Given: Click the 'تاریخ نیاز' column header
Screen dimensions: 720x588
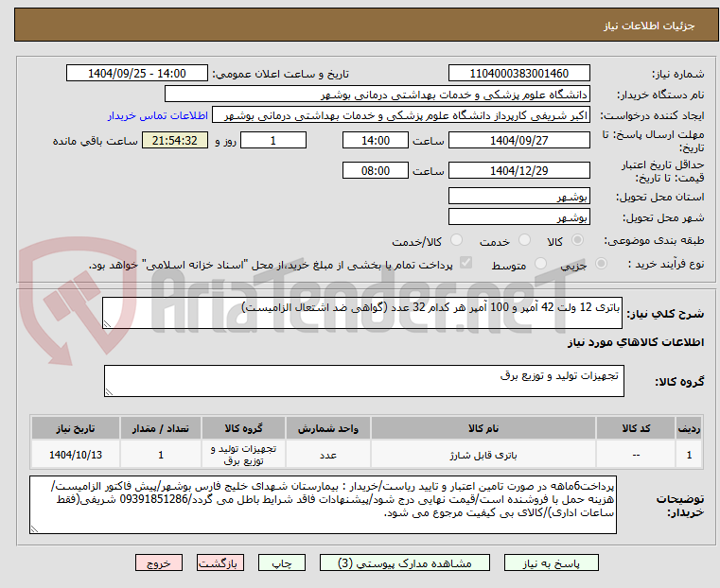Looking at the screenshot, I should [x=76, y=428].
